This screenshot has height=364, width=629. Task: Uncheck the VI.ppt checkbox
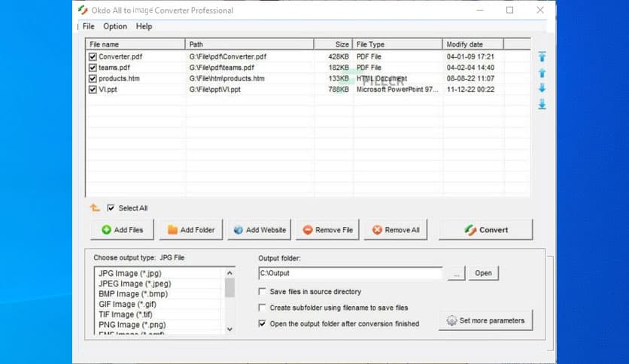93,89
